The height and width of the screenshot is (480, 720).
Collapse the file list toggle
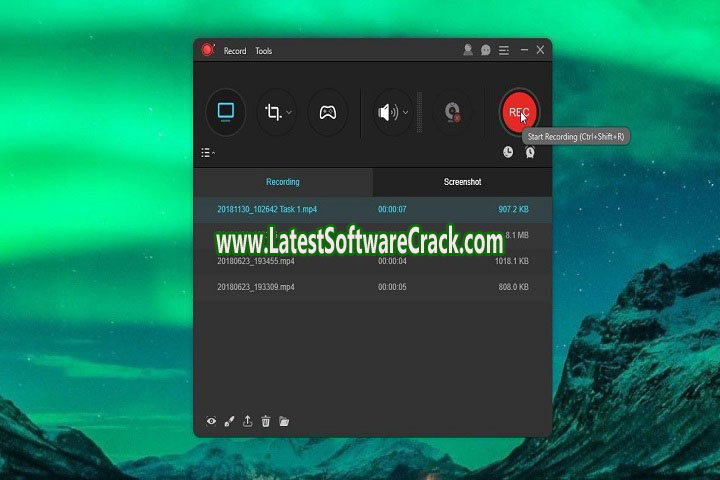click(x=208, y=153)
